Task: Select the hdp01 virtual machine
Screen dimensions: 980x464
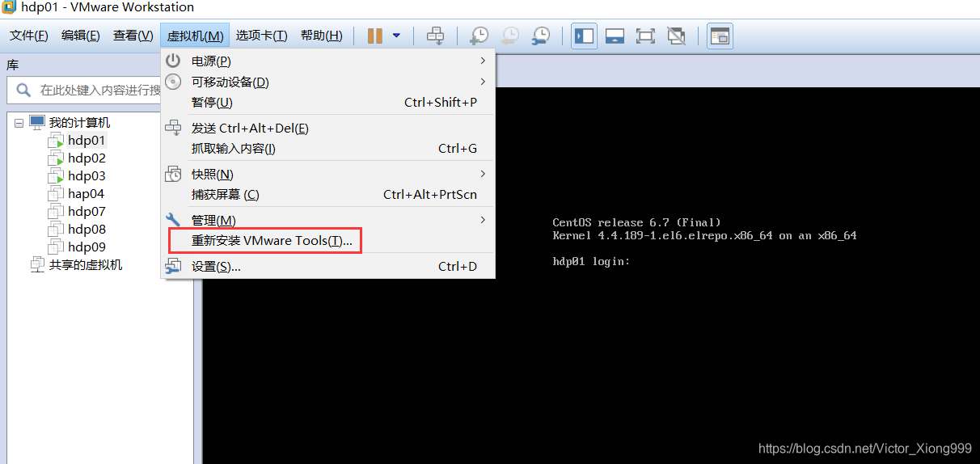Action: point(87,141)
